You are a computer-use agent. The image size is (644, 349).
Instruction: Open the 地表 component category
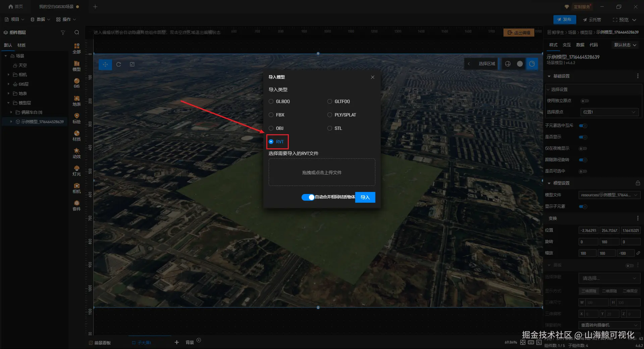point(77,101)
